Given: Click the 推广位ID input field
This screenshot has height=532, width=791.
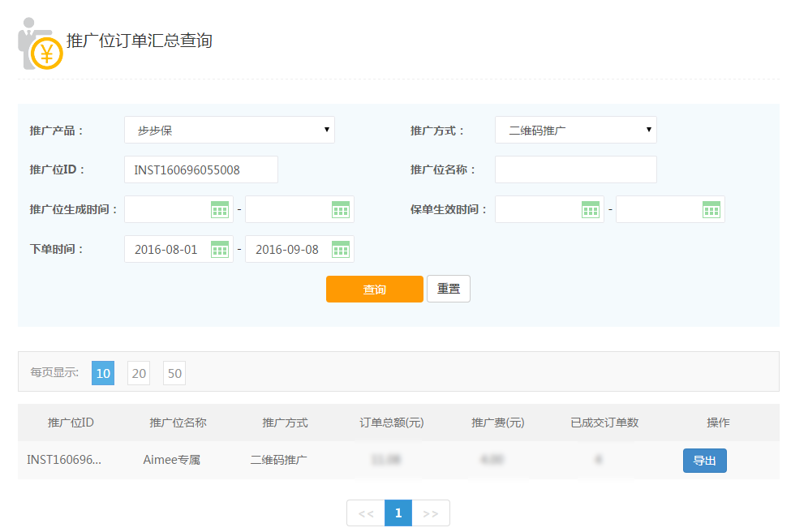Looking at the screenshot, I should 201,169.
